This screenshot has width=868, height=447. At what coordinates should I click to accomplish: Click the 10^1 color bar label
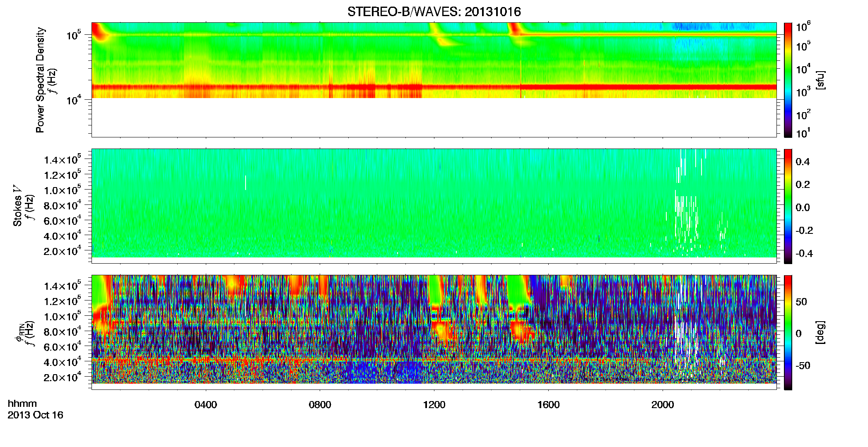click(803, 133)
